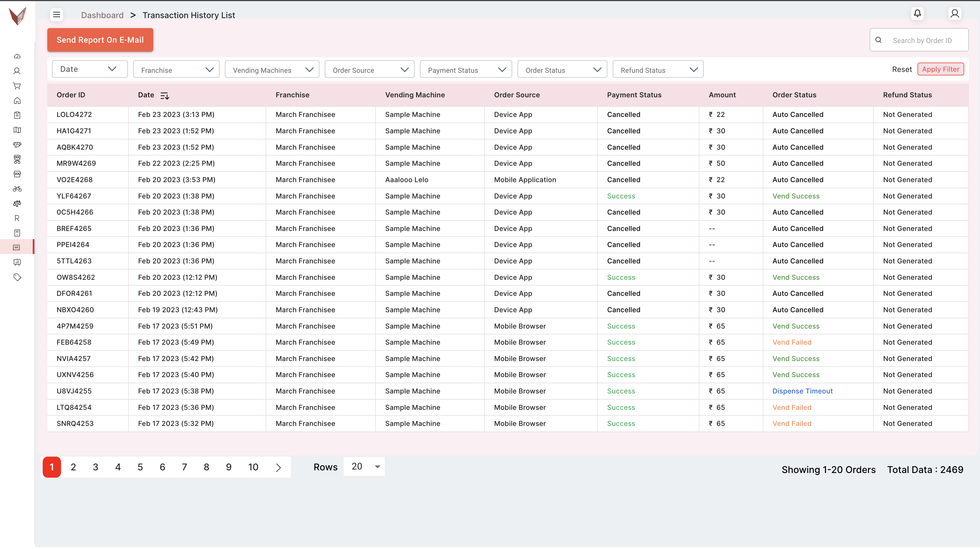Click the shopping cart sidebar icon
This screenshot has height=549, width=980.
click(17, 86)
